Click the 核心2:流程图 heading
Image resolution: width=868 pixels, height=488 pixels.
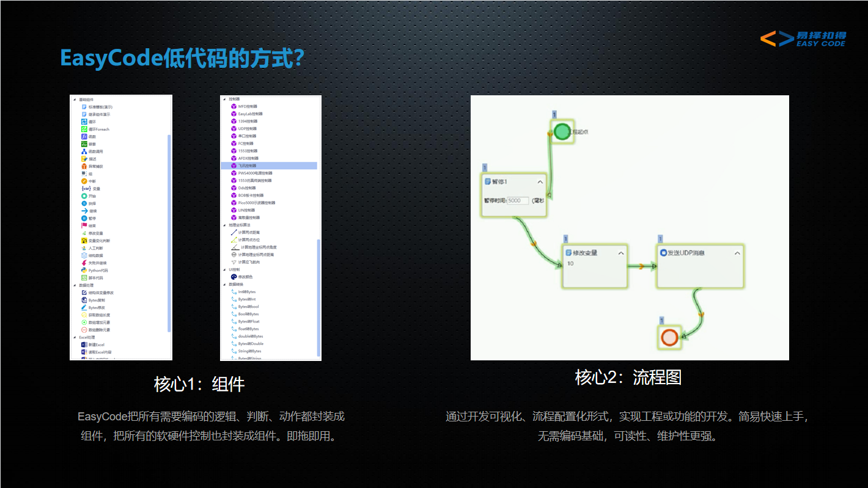point(628,377)
